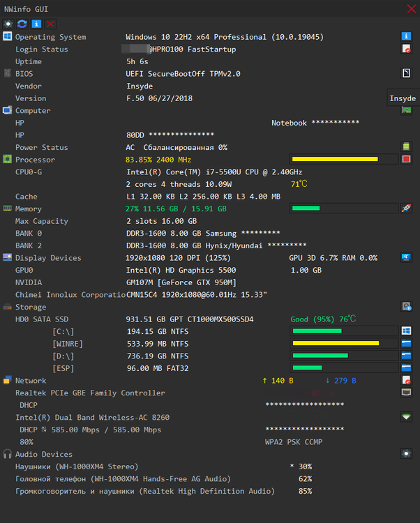Click BANK 2 Hynix/Hyundai memory entry
The width and height of the screenshot is (420, 523).
pos(216,246)
